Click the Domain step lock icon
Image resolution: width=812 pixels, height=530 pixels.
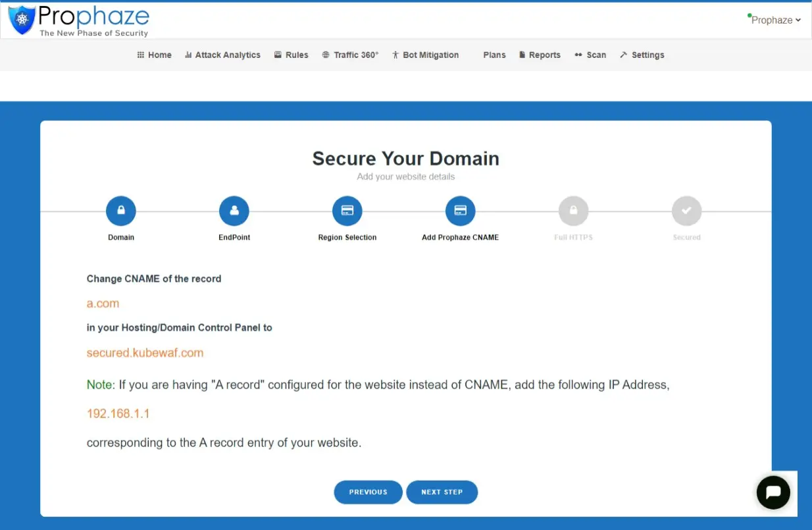click(120, 211)
